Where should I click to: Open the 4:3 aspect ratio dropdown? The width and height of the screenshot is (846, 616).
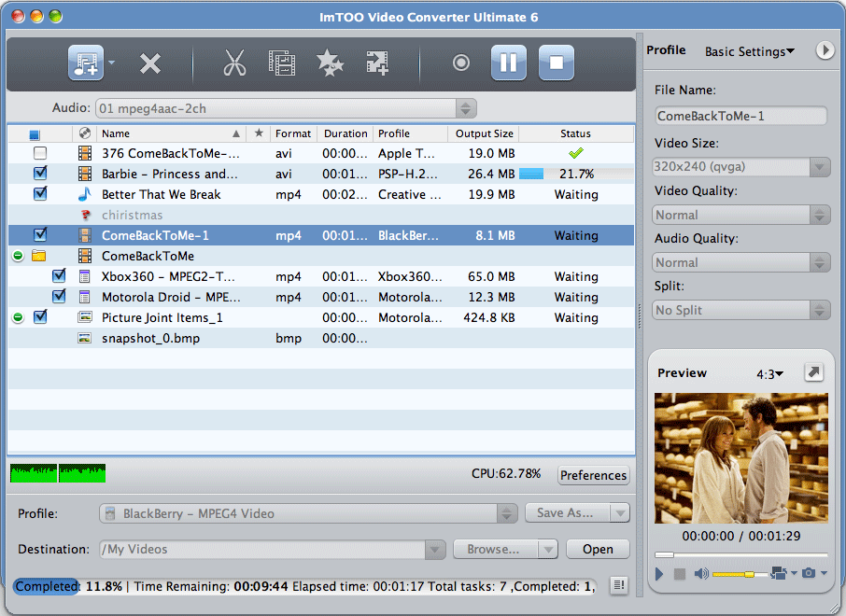770,374
